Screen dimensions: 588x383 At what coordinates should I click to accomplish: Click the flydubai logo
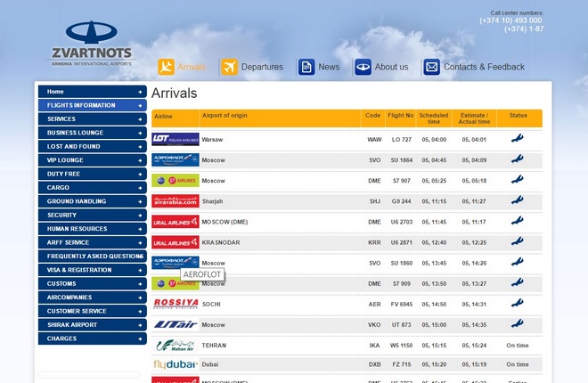[x=176, y=364]
